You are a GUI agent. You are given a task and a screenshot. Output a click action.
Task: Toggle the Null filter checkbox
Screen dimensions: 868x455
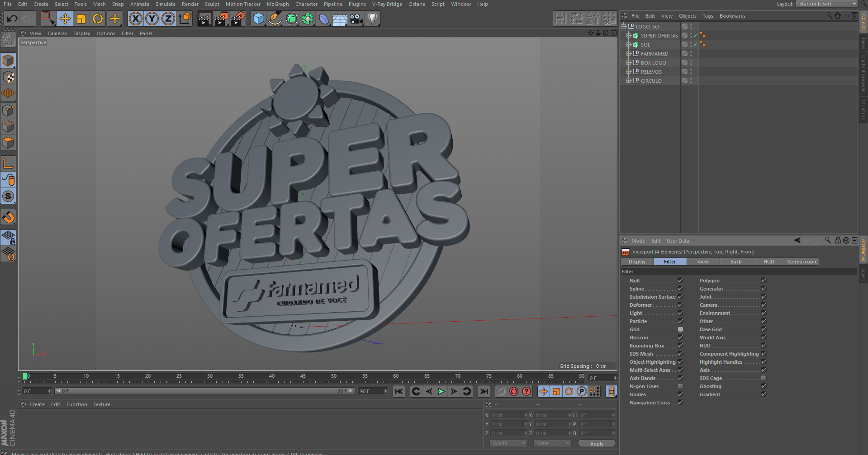coord(680,281)
